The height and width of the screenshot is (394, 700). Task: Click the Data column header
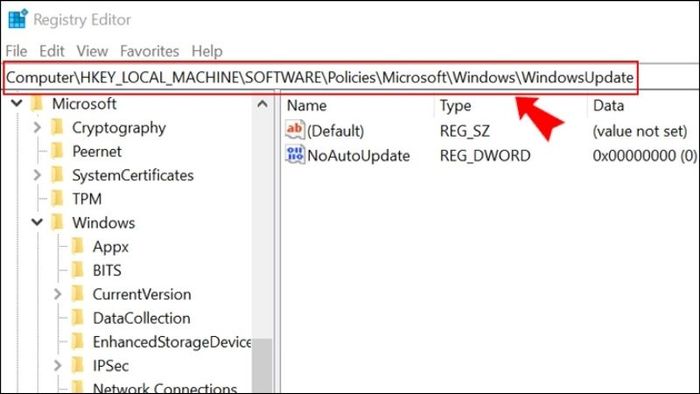(x=608, y=106)
